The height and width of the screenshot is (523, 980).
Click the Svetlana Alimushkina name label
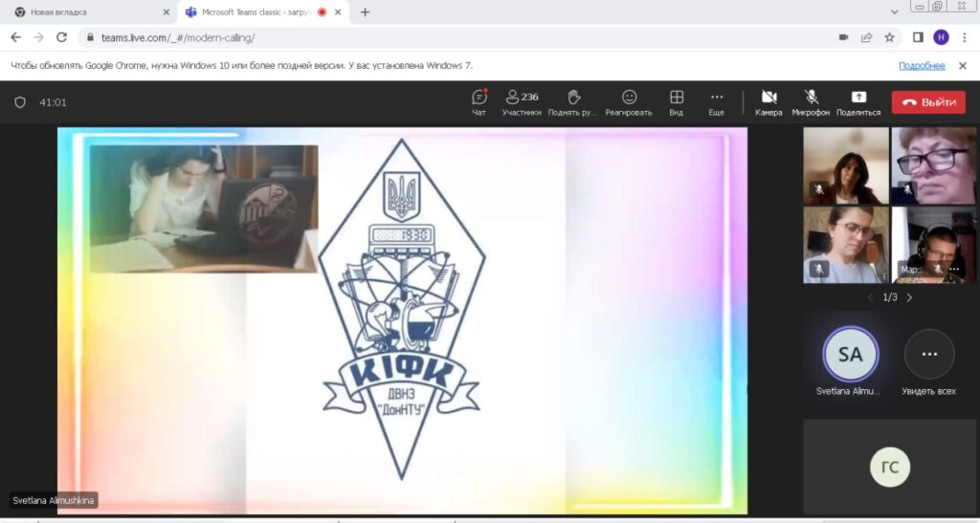pos(54,500)
